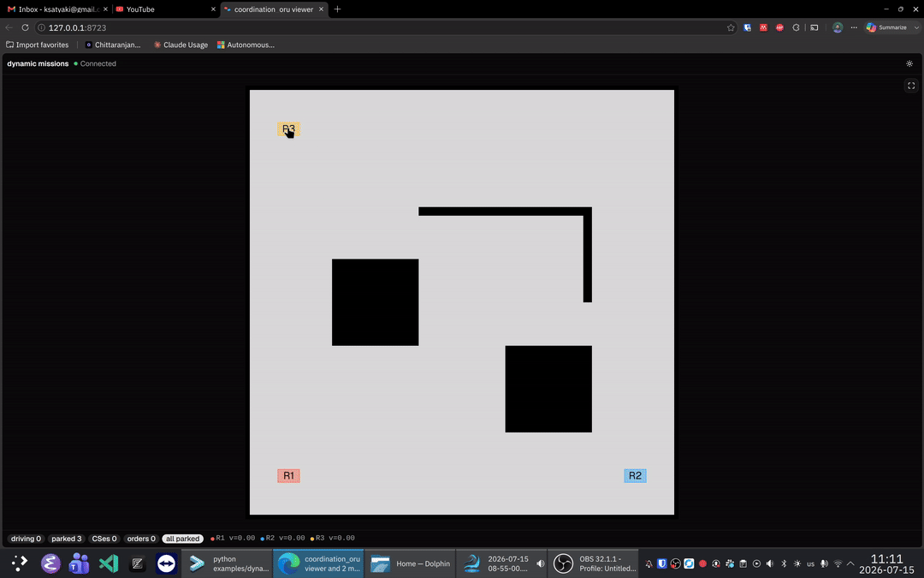Open the ABP ad blocker extension

tap(779, 27)
